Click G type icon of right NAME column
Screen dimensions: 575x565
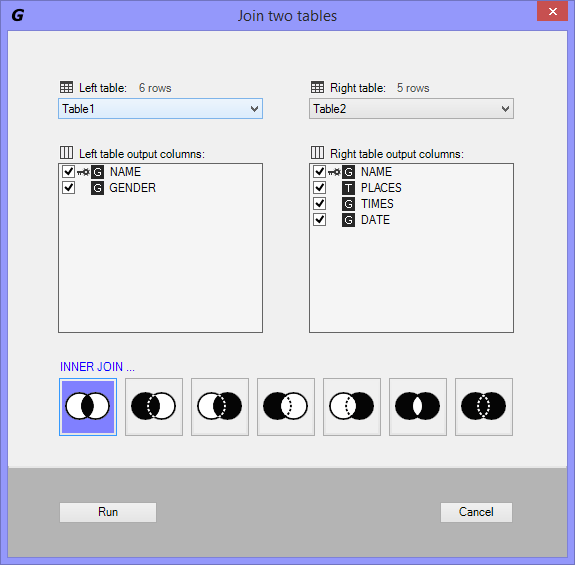348,172
